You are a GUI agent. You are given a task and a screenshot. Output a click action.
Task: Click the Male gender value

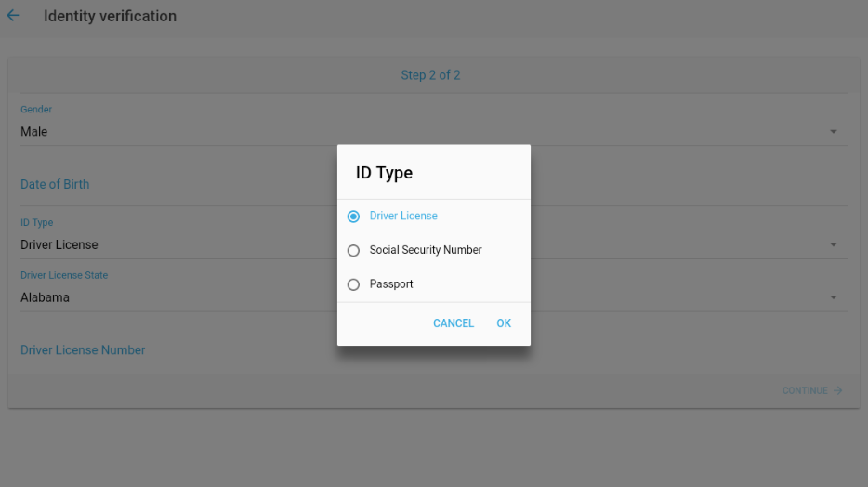pos(34,132)
